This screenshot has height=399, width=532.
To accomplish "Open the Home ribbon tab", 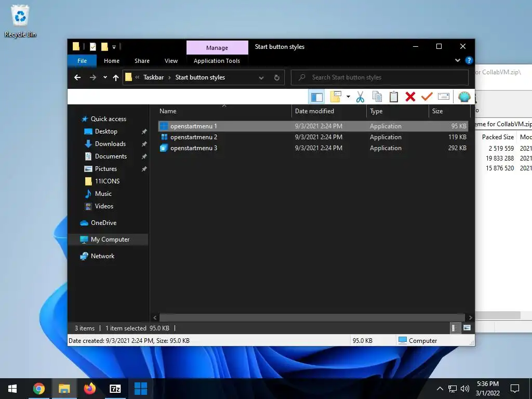I will click(x=112, y=61).
